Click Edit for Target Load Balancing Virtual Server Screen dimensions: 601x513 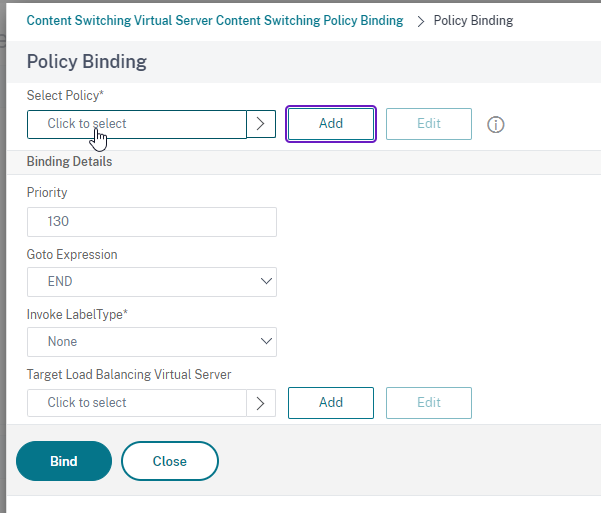pos(429,403)
